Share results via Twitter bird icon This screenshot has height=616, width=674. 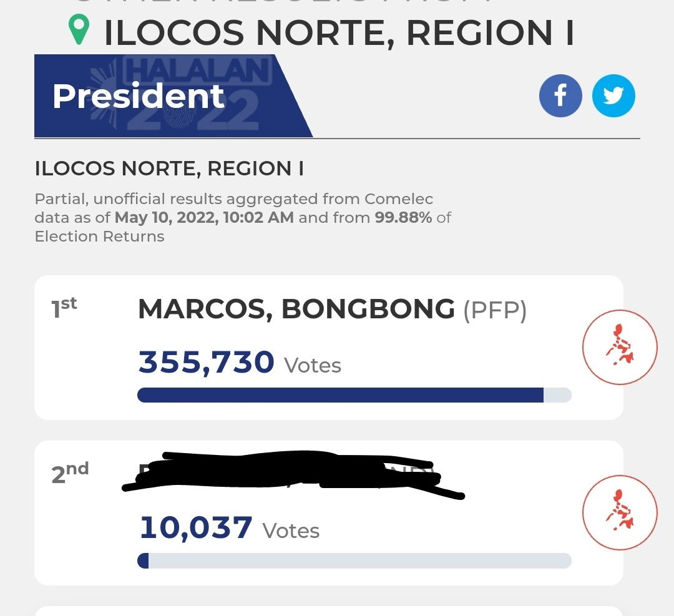[613, 95]
